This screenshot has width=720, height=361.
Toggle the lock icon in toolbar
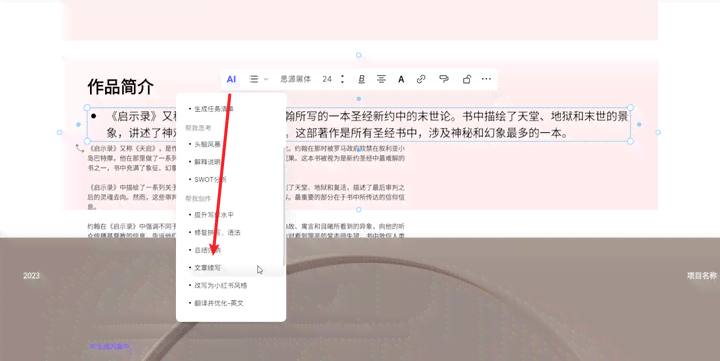point(467,79)
